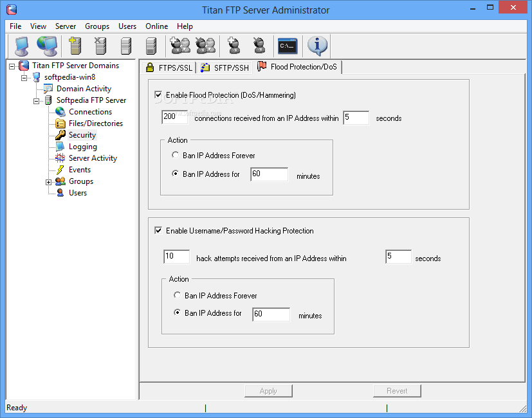Viewport: 532px width, 418px height.
Task: Click the Softpedia FTP Server tower icon
Action: point(48,100)
